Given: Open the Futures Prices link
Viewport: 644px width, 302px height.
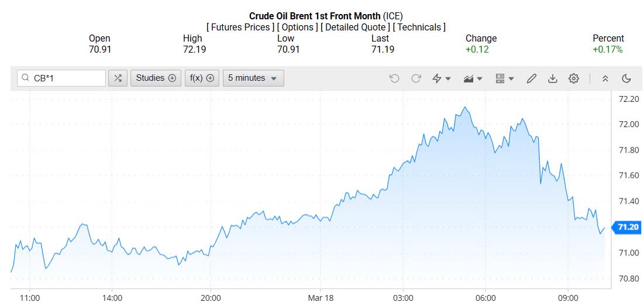Looking at the screenshot, I should click(x=240, y=27).
